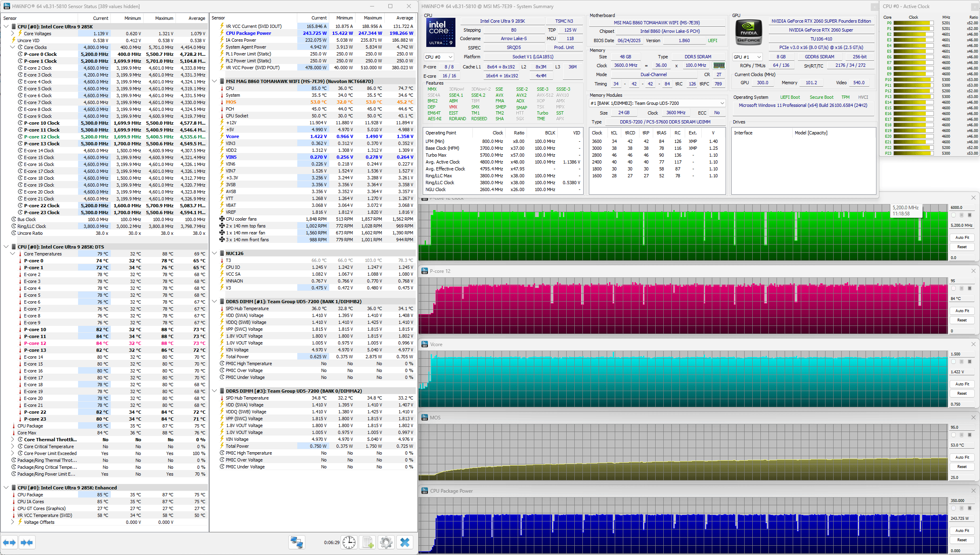This screenshot has width=980, height=555.
Task: Start logging with the document-plus icon
Action: point(368,542)
